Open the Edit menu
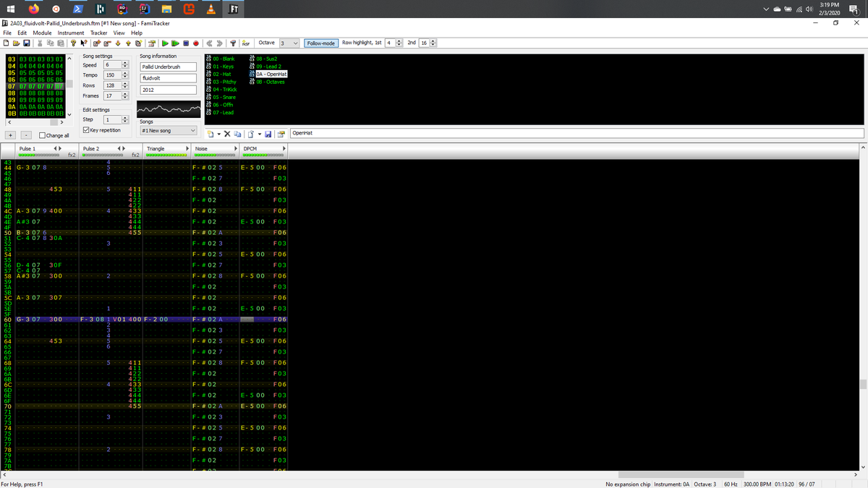The width and height of the screenshot is (868, 488). 22,33
